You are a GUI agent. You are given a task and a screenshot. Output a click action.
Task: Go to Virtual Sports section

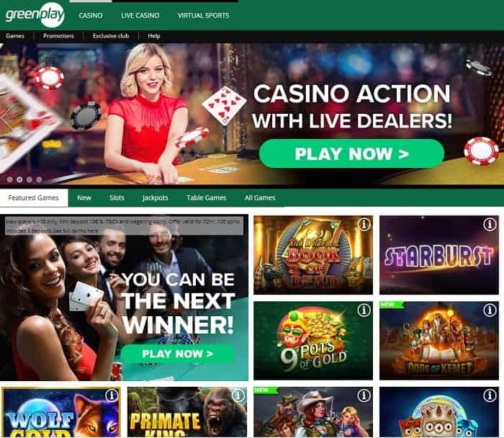coord(204,15)
